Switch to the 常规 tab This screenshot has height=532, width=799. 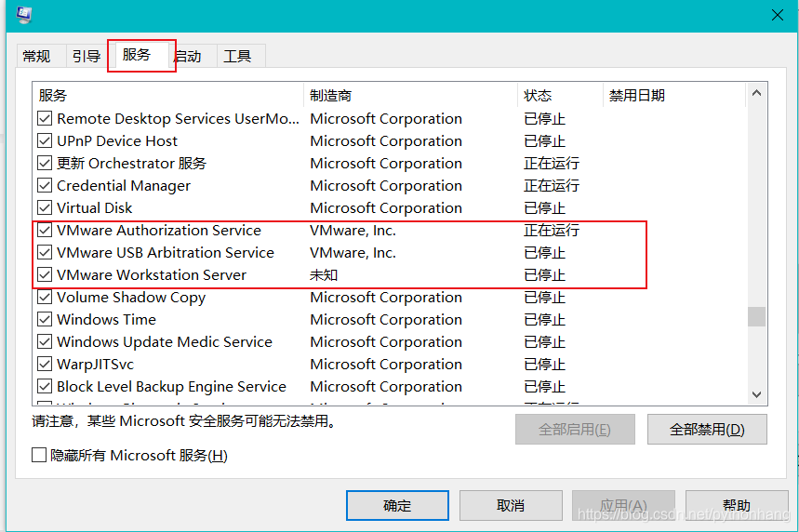tap(36, 56)
